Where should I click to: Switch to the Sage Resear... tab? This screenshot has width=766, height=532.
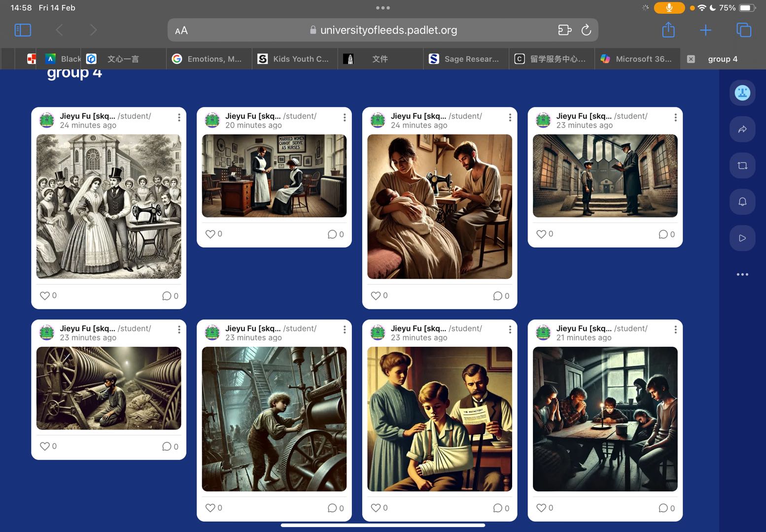tap(465, 59)
